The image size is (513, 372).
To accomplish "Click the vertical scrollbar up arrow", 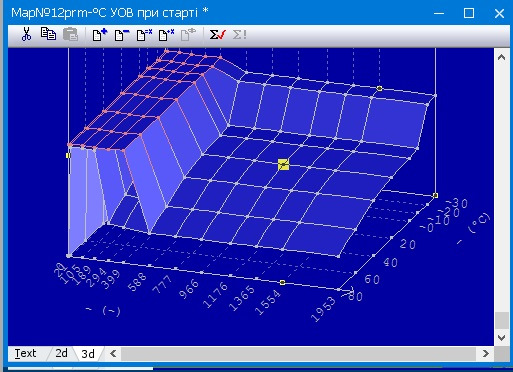I will (501, 57).
